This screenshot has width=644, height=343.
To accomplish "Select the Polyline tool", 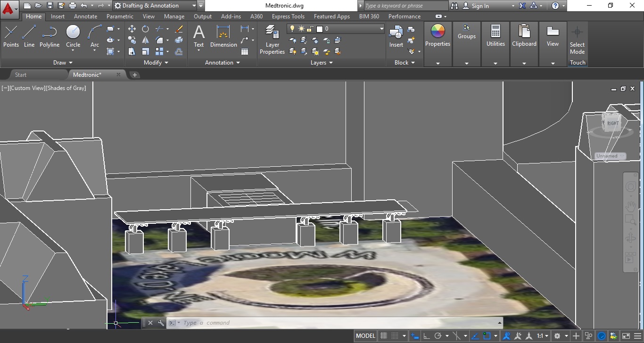I will (x=50, y=37).
